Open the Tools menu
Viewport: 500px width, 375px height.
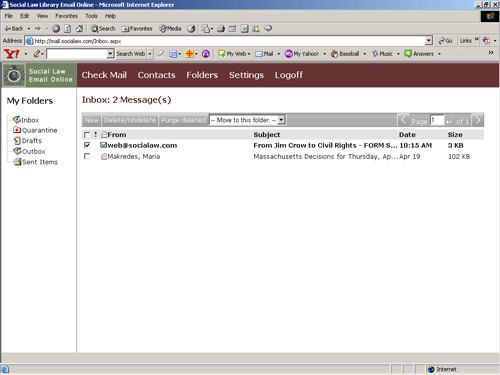pos(91,16)
